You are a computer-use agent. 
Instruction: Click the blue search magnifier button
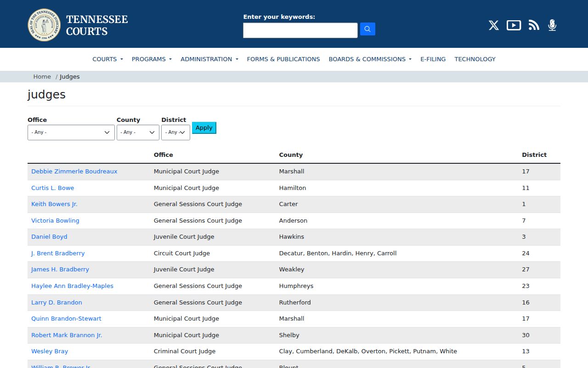click(367, 29)
